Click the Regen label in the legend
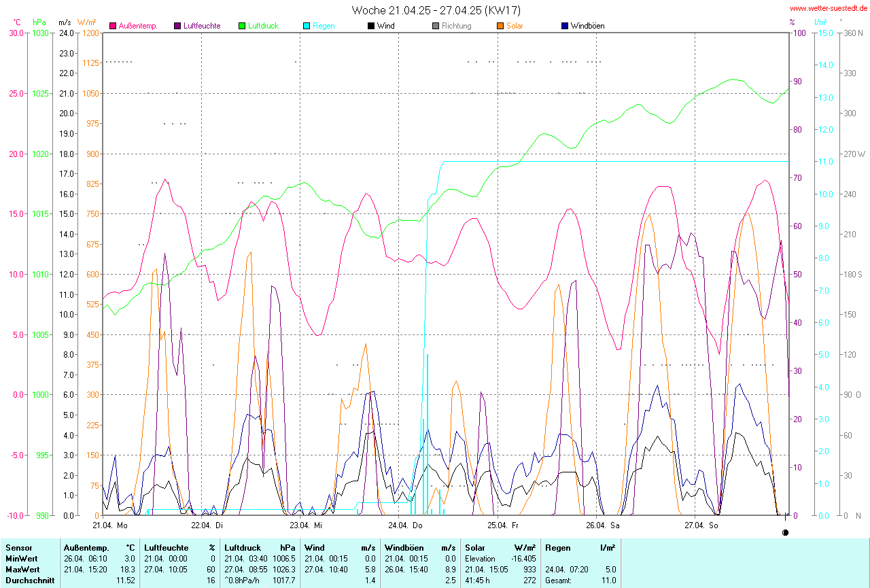 point(324,26)
